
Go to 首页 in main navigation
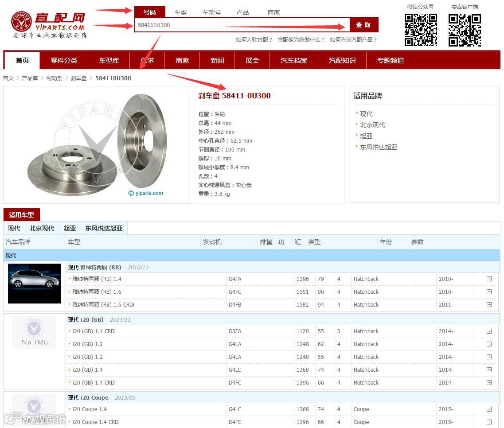[22, 60]
